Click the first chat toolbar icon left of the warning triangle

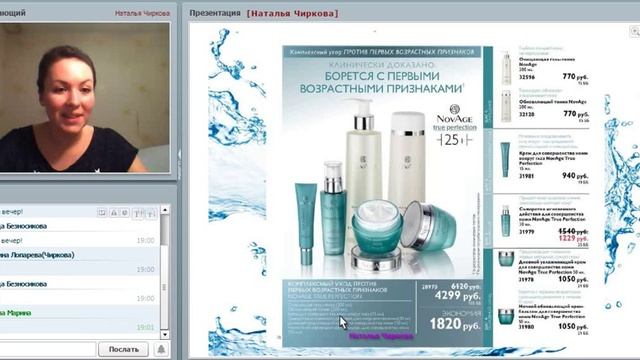pos(102,213)
